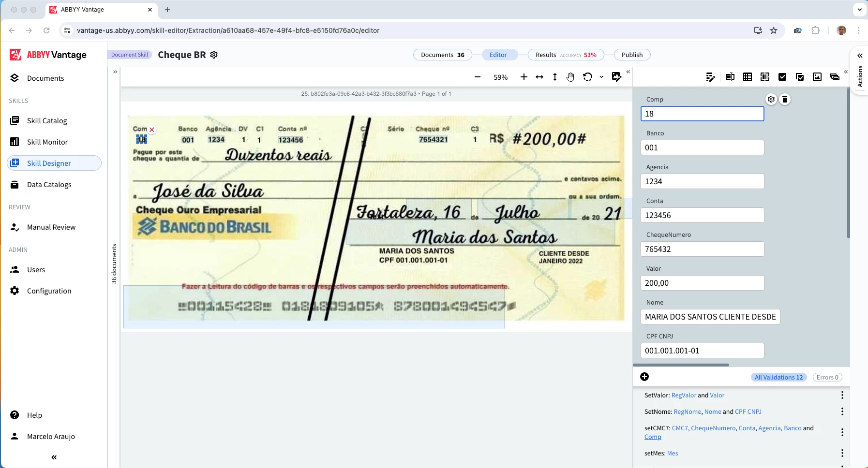Open the rotate page tool
Image resolution: width=868 pixels, height=468 pixels.
tap(588, 77)
